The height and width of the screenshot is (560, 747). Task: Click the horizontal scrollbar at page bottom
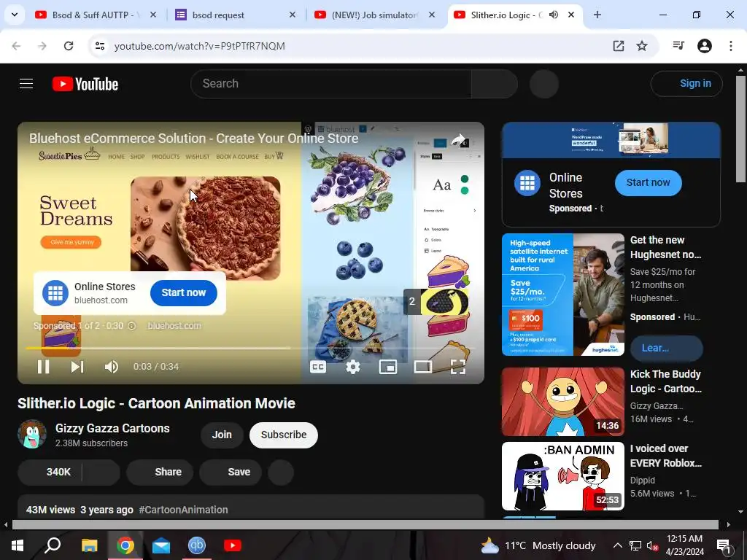365,525
